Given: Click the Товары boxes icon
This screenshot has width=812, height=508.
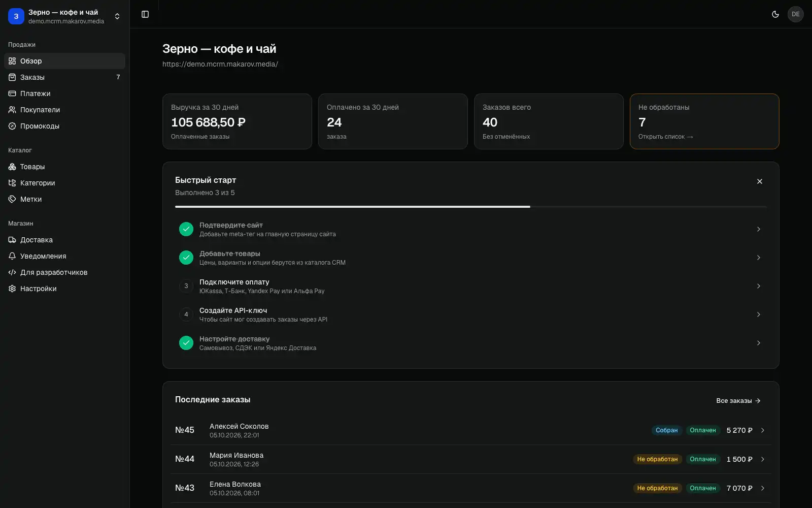Looking at the screenshot, I should pos(12,167).
